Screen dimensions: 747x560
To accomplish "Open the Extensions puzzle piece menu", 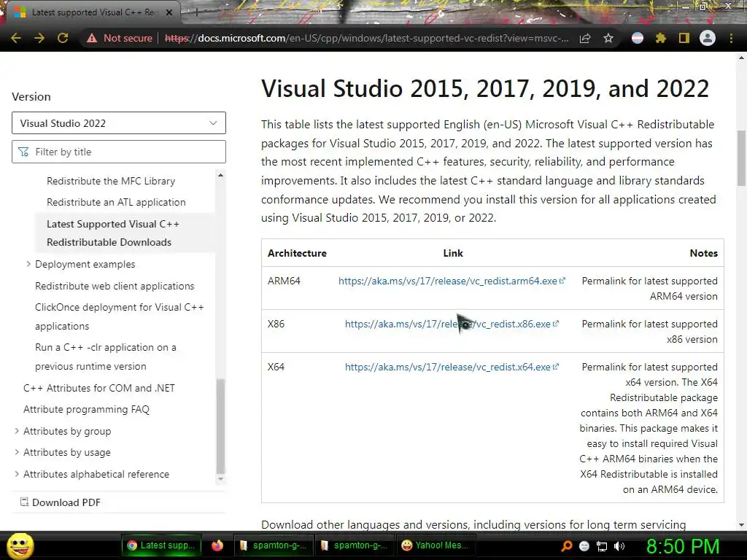I will click(660, 38).
